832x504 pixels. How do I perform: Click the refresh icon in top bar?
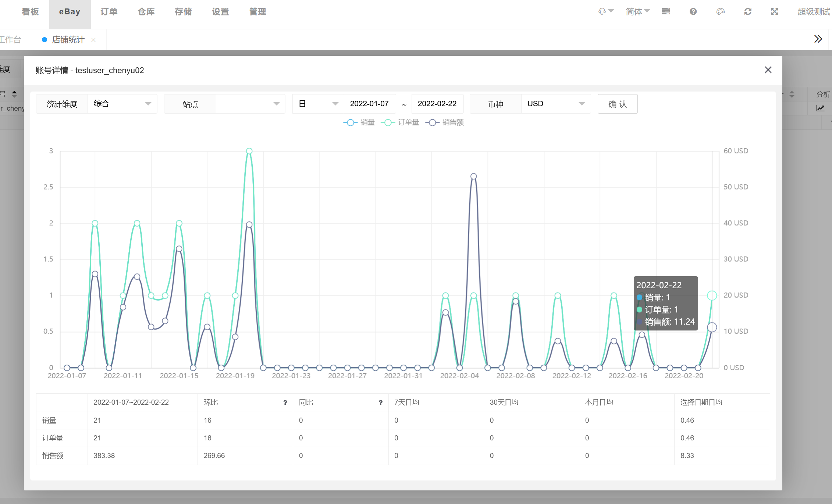click(x=747, y=11)
